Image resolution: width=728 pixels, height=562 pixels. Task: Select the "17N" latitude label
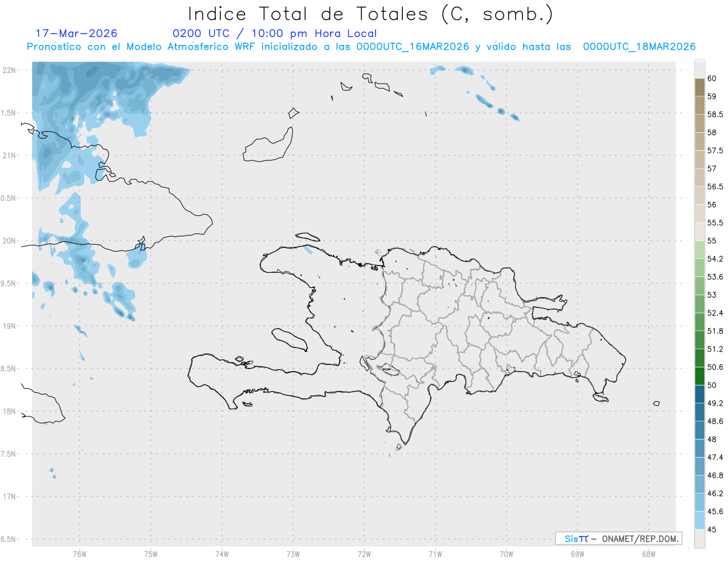(10, 497)
